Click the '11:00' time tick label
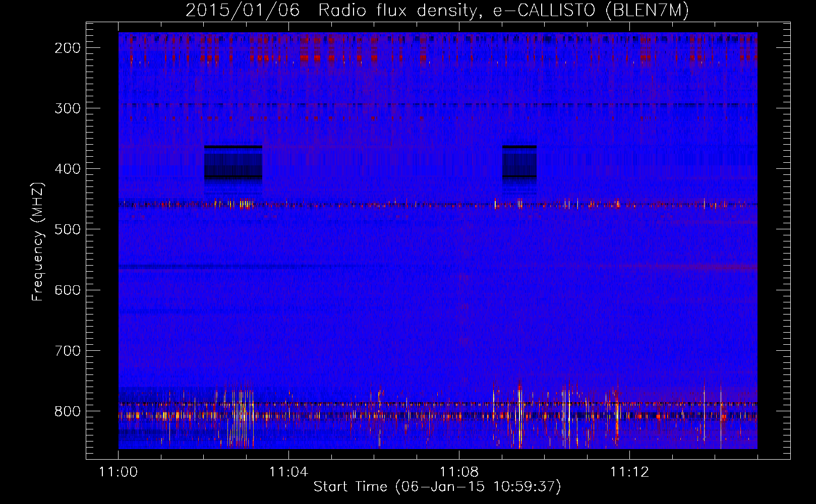 point(119,472)
